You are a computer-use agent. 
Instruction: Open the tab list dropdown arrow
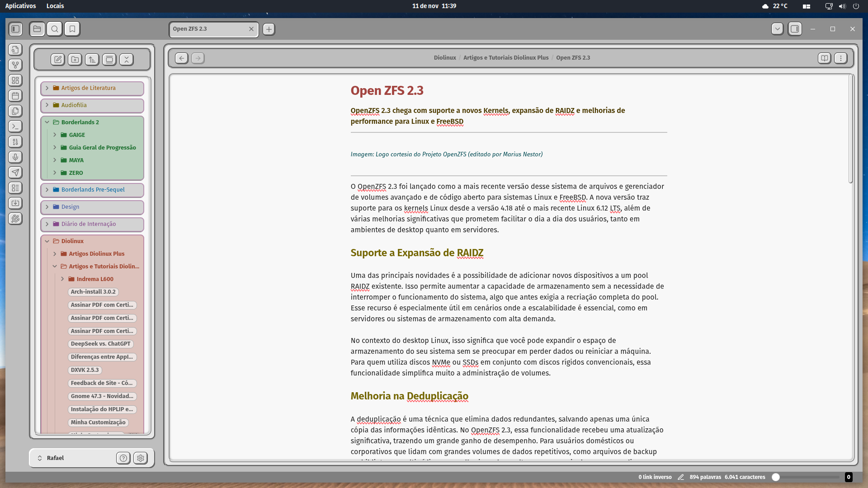777,29
